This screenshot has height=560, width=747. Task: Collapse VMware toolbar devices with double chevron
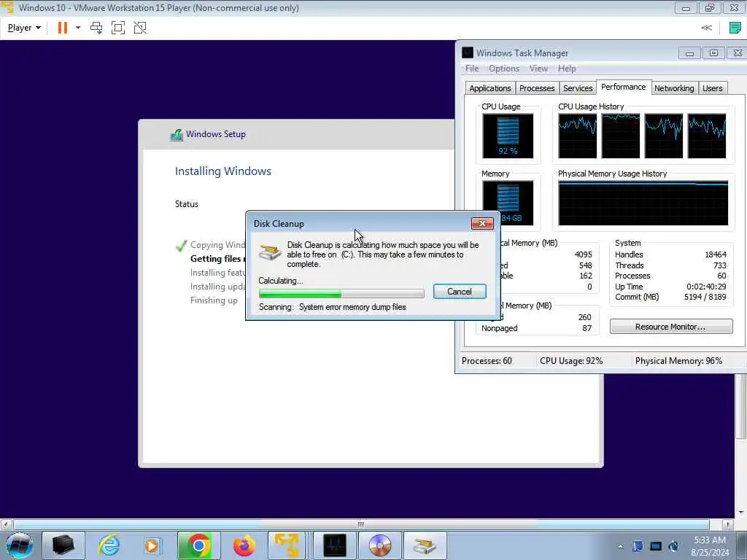click(706, 28)
